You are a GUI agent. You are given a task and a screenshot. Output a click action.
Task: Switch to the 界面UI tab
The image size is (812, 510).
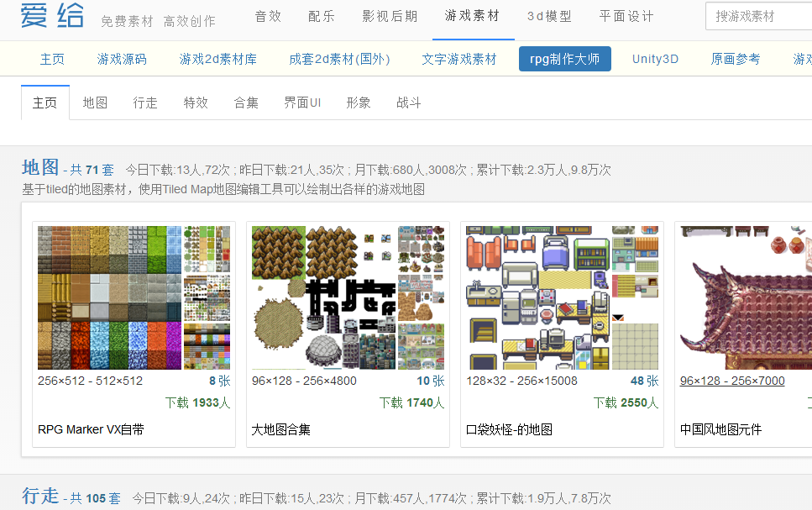point(302,103)
